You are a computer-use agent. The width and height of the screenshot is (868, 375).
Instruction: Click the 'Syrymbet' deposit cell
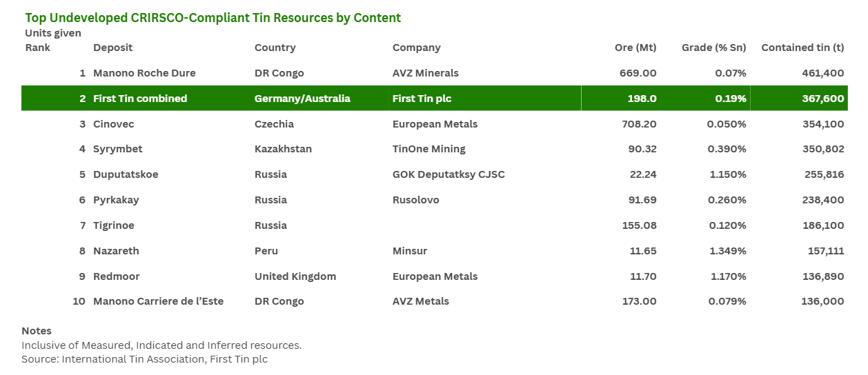[x=118, y=149]
